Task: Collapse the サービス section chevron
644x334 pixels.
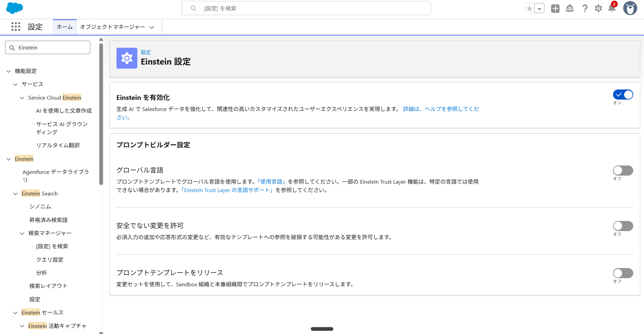Action: coord(15,84)
